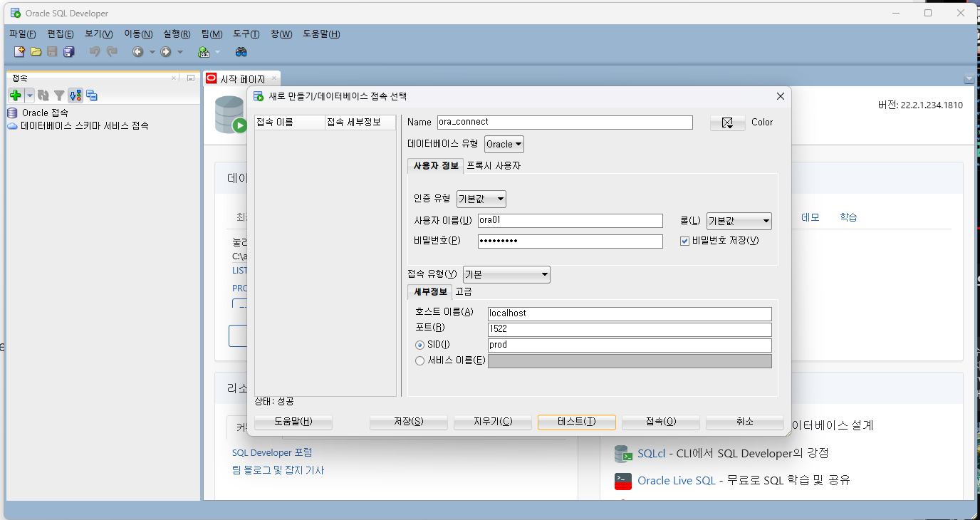Open 롤 기본값 dropdown
The width and height of the screenshot is (980, 520).
click(x=739, y=221)
